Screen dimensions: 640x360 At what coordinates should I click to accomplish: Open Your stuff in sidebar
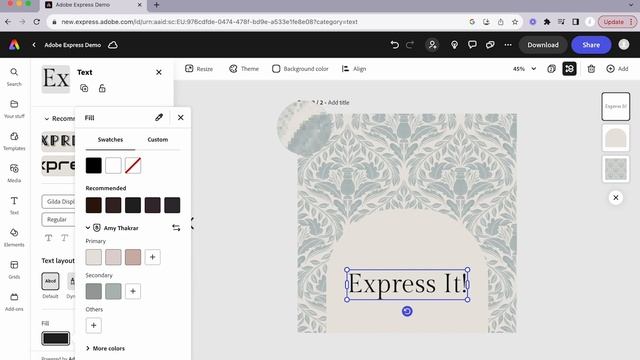click(x=14, y=109)
